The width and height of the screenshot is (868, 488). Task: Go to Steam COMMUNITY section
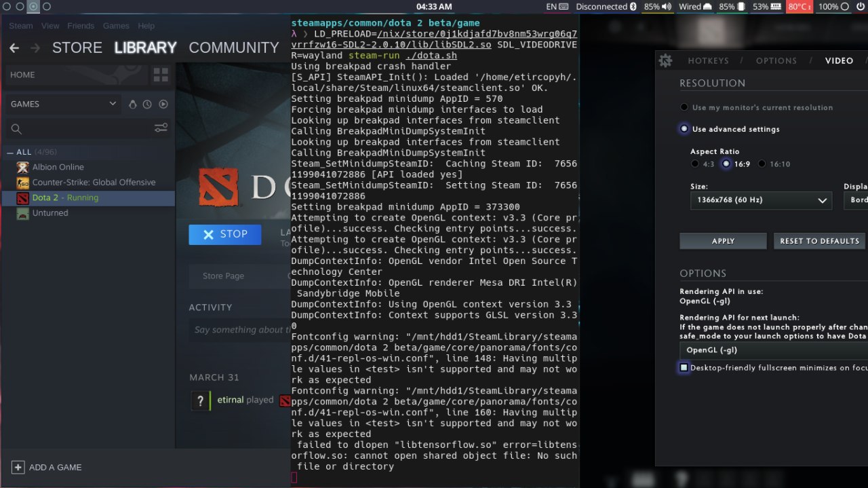coord(234,48)
